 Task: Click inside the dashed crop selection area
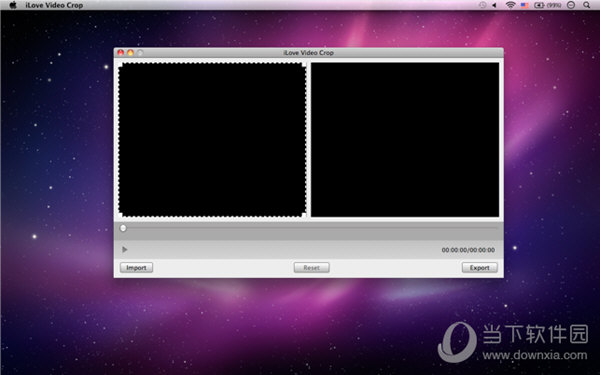coord(212,140)
